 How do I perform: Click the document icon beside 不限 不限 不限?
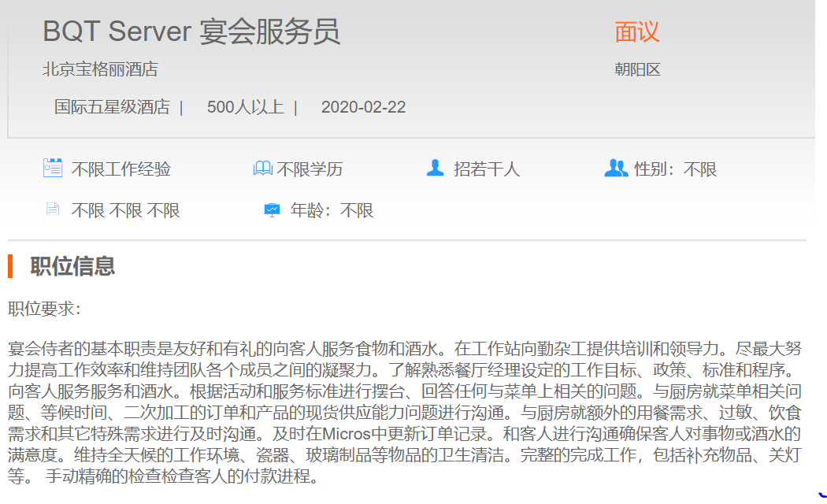click(53, 209)
